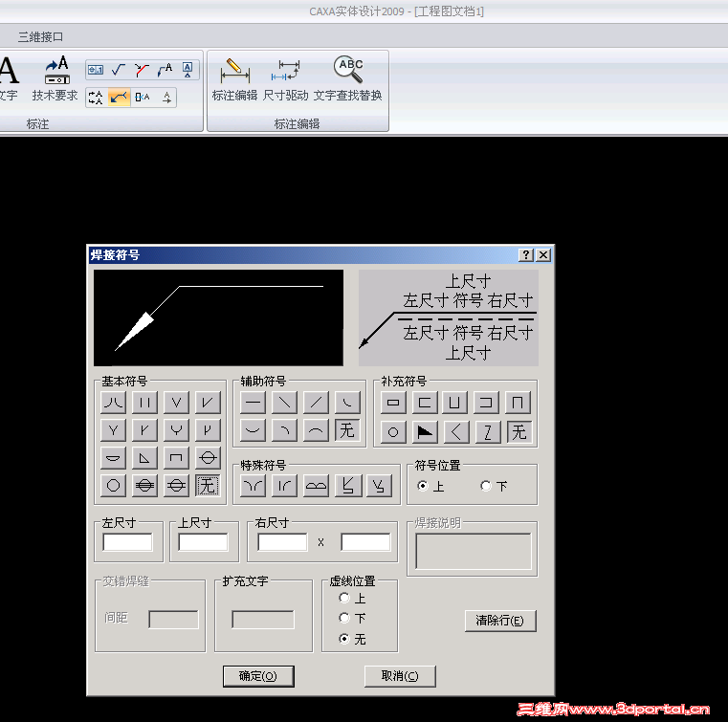Click the 清除行(E) button
Image resolution: width=728 pixels, height=722 pixels.
click(500, 621)
